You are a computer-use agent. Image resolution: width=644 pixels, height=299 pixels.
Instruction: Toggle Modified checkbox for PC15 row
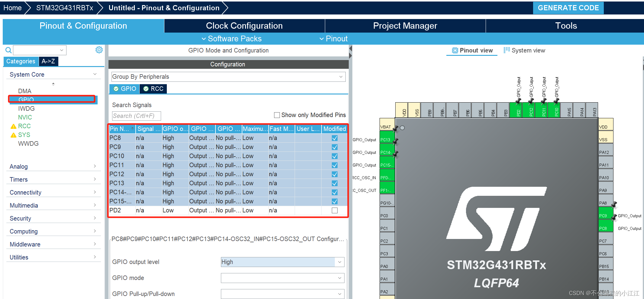tap(335, 202)
